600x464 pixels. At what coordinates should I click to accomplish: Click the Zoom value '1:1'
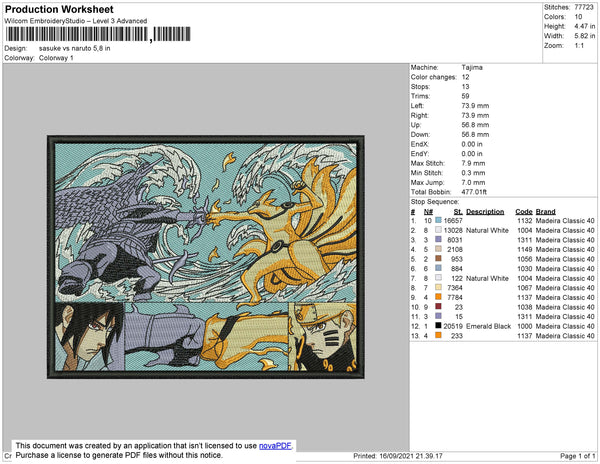point(579,46)
